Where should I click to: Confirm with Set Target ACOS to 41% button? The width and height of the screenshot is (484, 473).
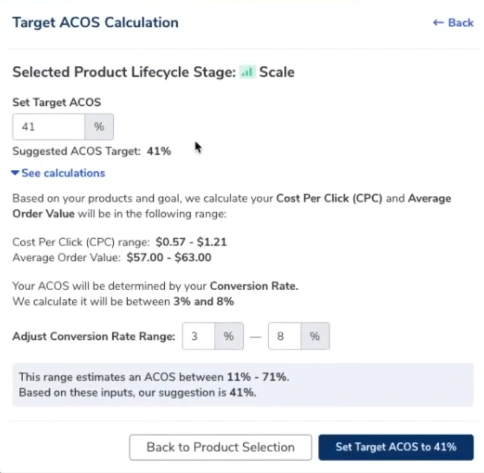(396, 447)
